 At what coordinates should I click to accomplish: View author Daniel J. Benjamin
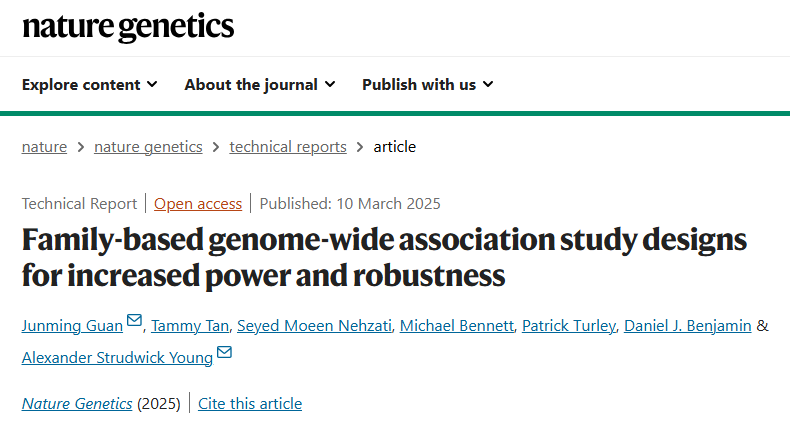point(688,326)
